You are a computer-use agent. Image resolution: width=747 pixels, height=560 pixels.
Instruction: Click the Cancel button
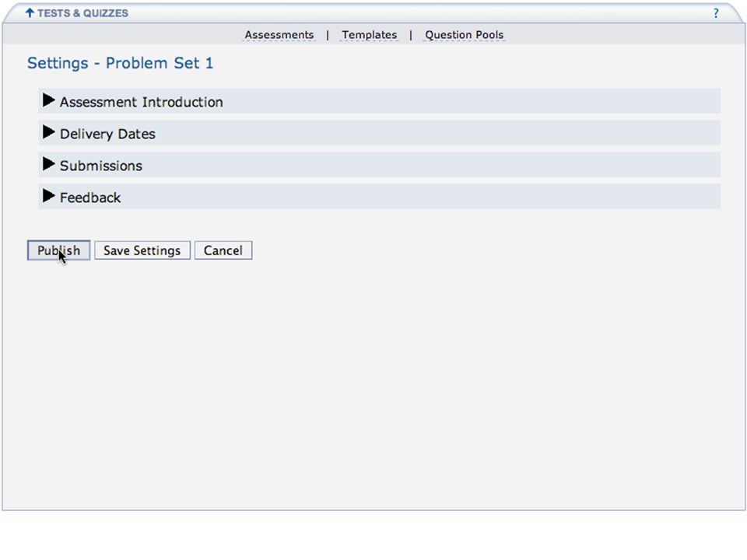pos(223,250)
